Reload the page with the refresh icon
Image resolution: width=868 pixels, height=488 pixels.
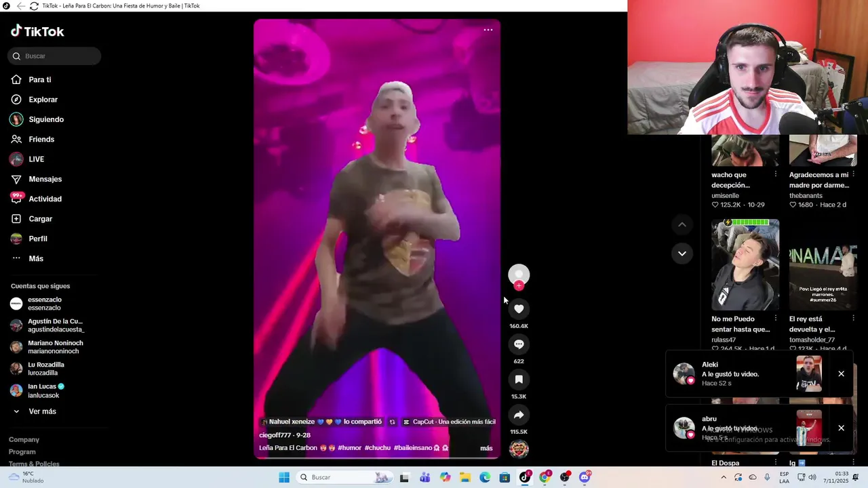34,6
